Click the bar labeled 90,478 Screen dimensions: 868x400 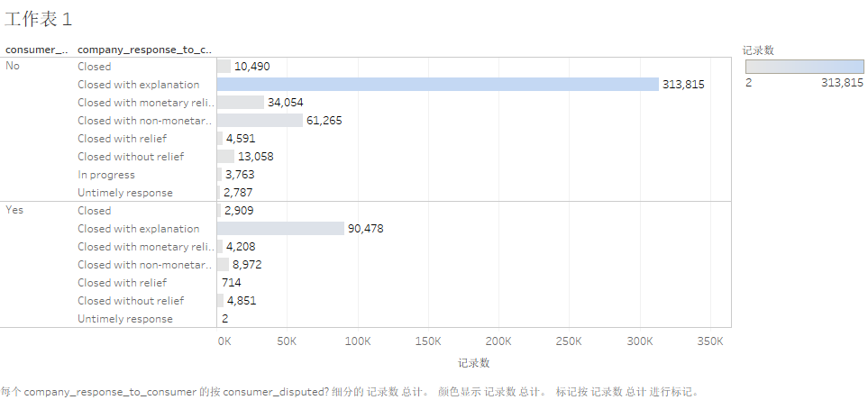click(x=281, y=229)
